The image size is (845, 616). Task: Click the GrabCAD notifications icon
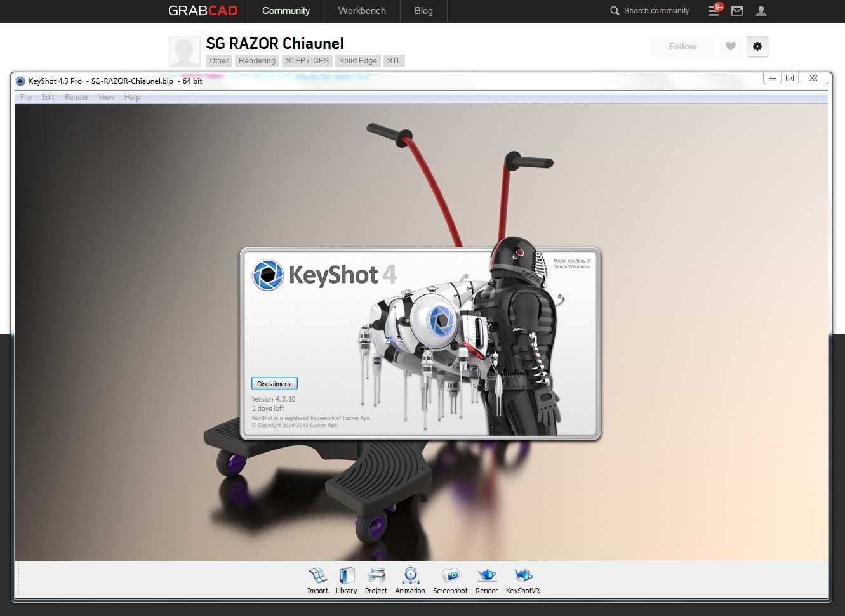pyautogui.click(x=714, y=10)
